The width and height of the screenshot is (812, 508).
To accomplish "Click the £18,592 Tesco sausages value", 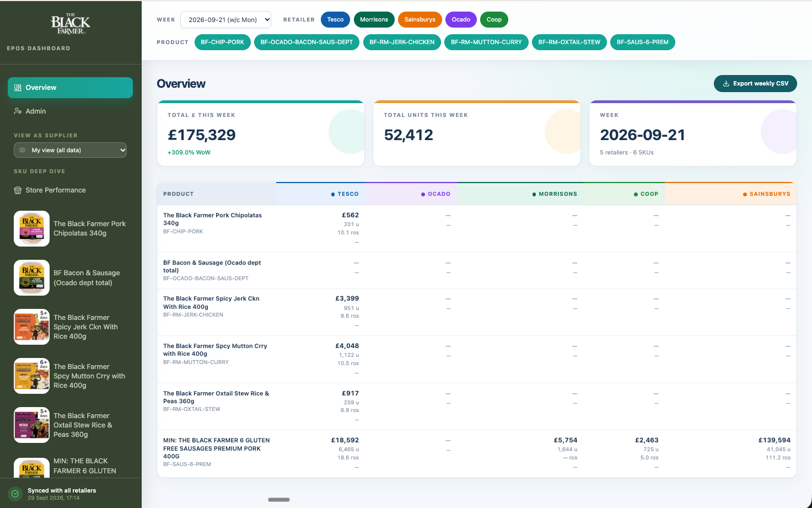I will pyautogui.click(x=345, y=440).
